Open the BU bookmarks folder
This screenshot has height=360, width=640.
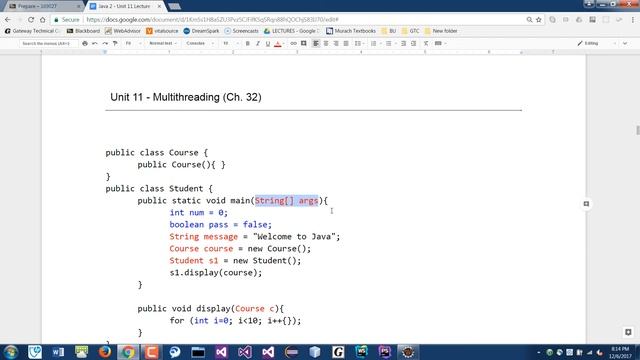coord(389,31)
